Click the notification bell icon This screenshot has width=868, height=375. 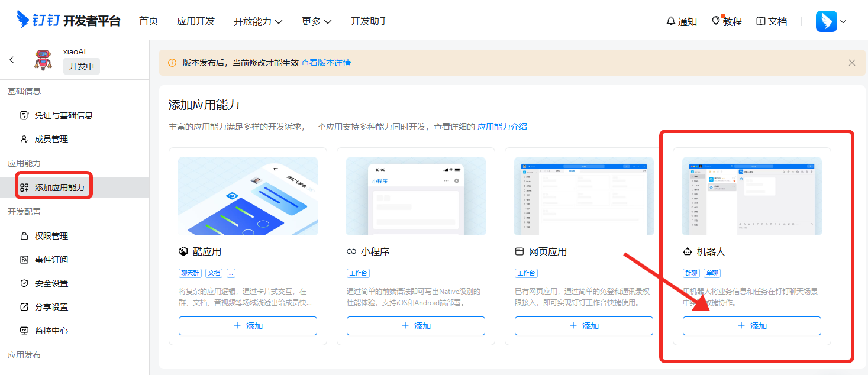670,21
